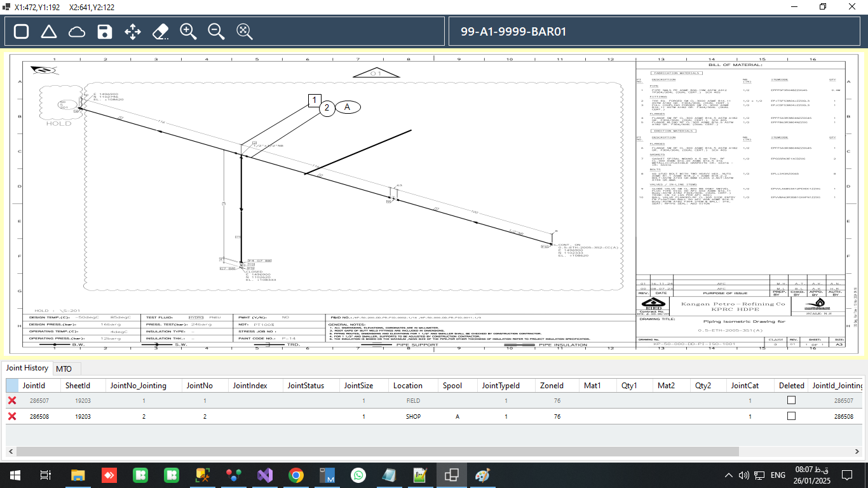The width and height of the screenshot is (868, 488).
Task: Switch ENG input language indicator
Action: [x=778, y=475]
